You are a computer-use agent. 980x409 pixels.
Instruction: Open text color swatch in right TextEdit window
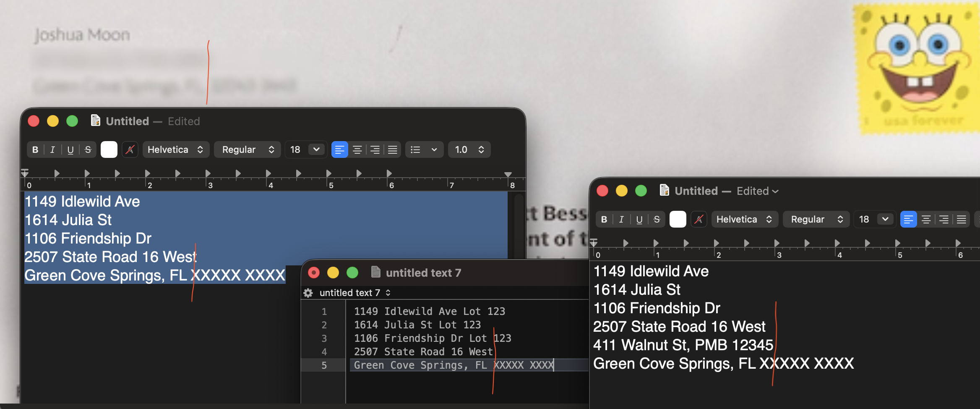[x=678, y=220]
